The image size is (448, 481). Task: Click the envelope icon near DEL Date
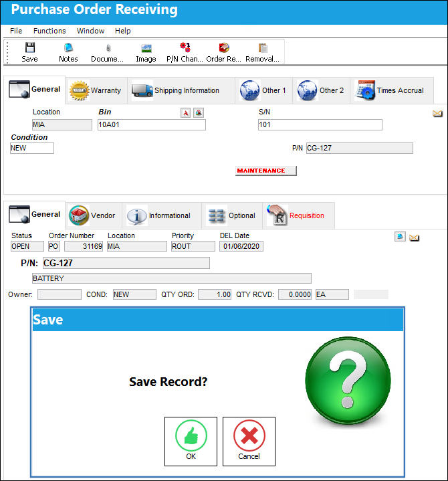414,237
